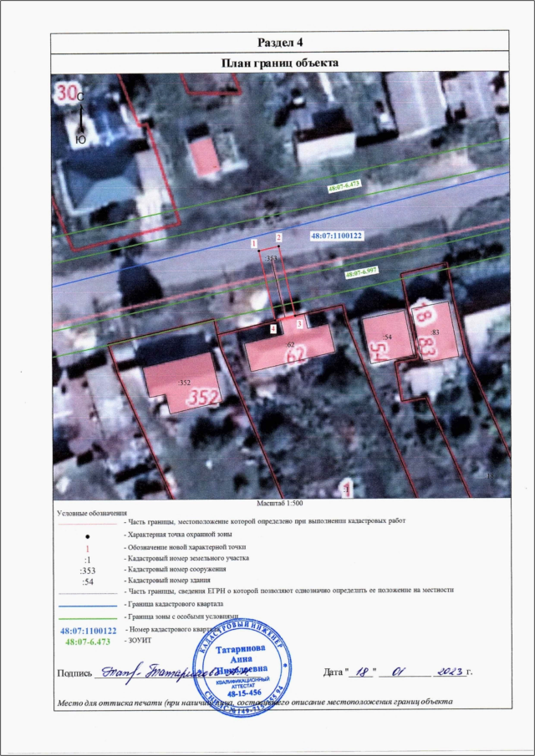The height and width of the screenshot is (756, 535).
Task: Click the handwritten day 18 in date field
Action: click(362, 670)
